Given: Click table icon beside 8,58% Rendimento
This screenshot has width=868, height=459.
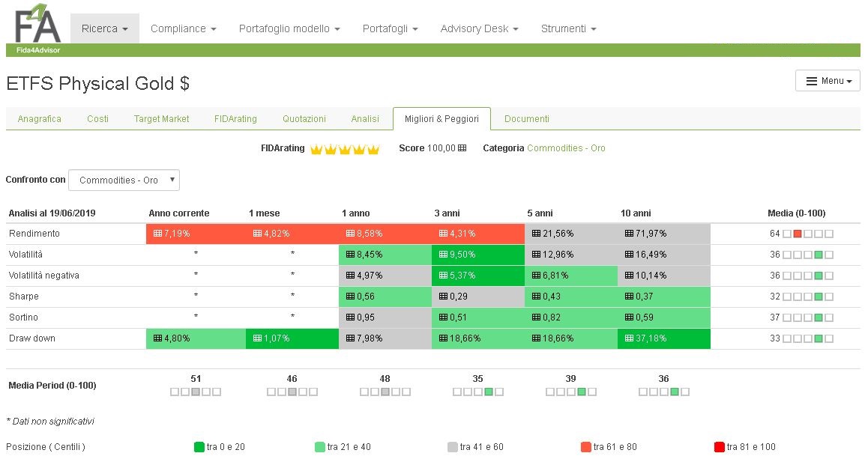Looking at the screenshot, I should [350, 234].
